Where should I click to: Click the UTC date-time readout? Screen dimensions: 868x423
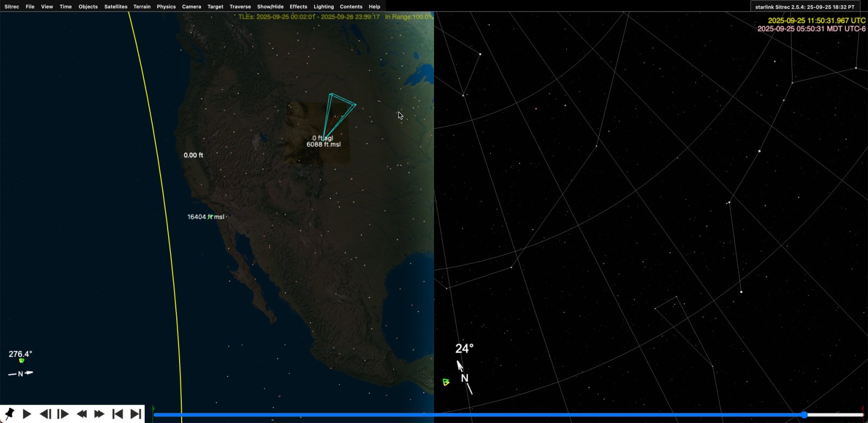(816, 21)
